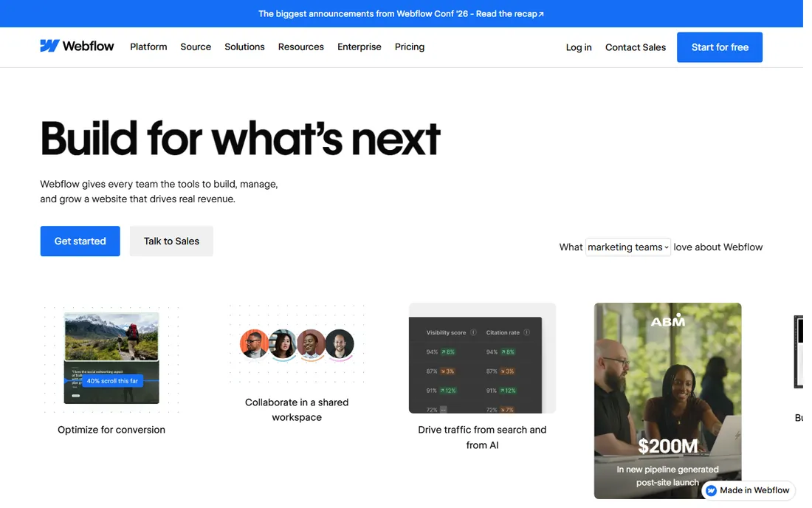The width and height of the screenshot is (812, 508).
Task: Click the Talk to Sales button
Action: (x=171, y=241)
